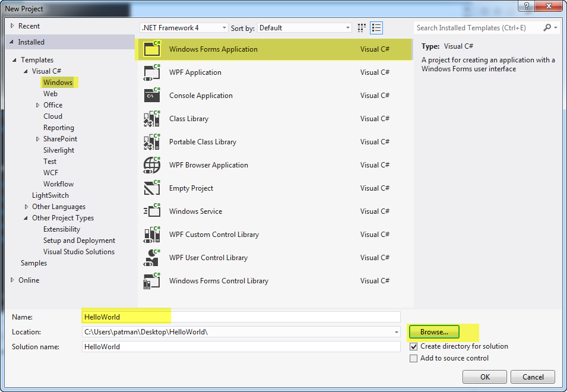Select the Windows Service template text

[195, 211]
